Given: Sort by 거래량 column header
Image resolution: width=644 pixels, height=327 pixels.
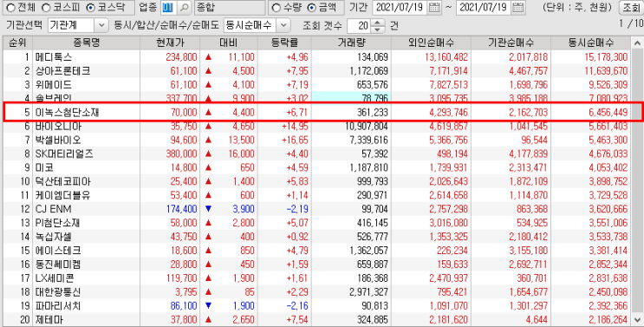Looking at the screenshot, I should (x=351, y=43).
